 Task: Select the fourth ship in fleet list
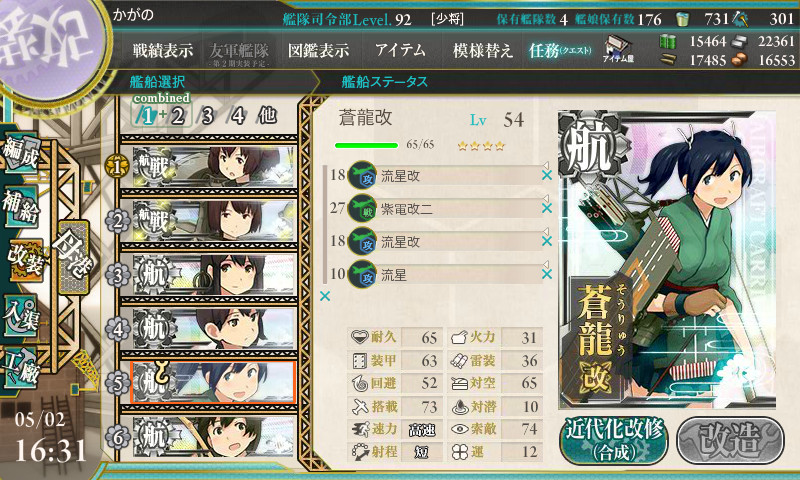(x=214, y=329)
